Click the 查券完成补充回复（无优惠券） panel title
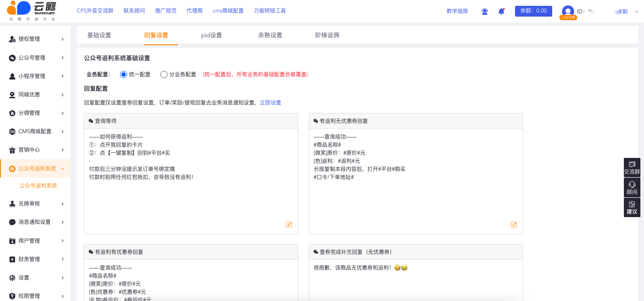 (356, 252)
